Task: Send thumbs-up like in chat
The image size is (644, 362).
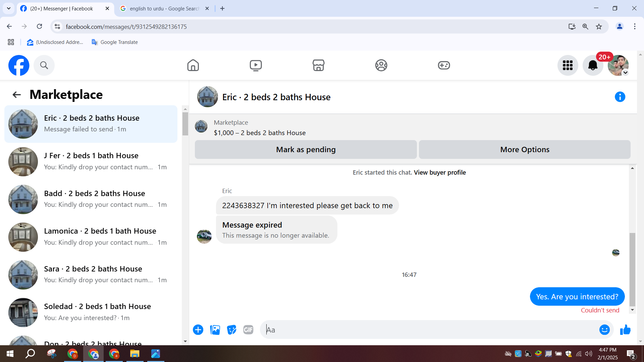Action: 625,330
